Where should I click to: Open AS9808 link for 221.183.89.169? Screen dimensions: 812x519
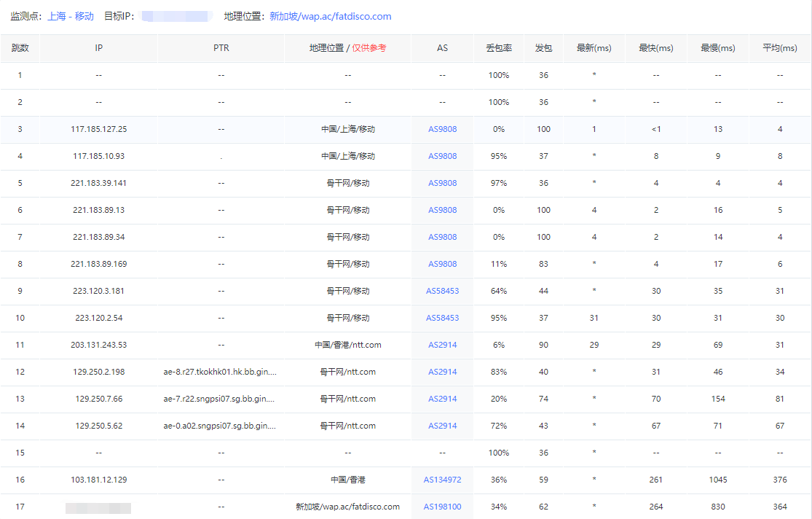[x=442, y=264]
